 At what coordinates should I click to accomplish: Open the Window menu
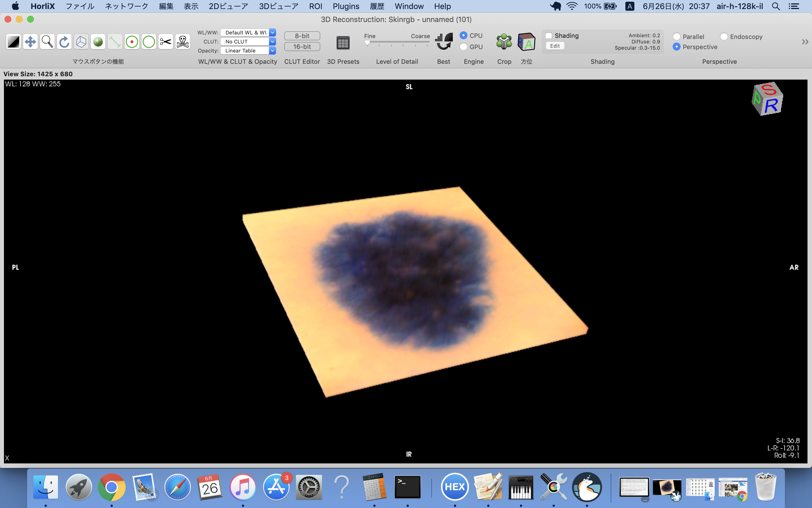tap(409, 6)
